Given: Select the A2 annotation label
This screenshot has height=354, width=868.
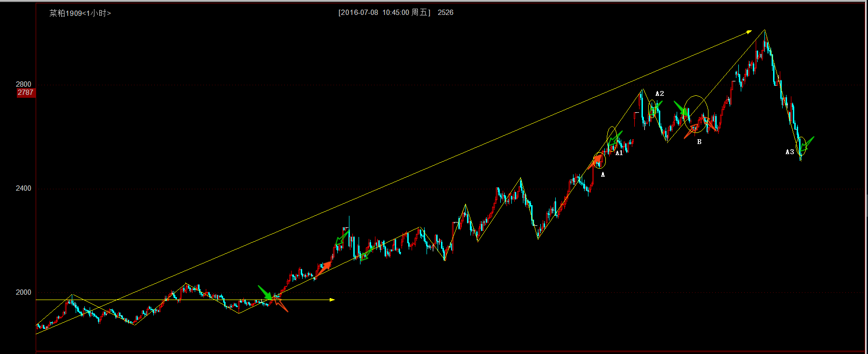Looking at the screenshot, I should (660, 93).
